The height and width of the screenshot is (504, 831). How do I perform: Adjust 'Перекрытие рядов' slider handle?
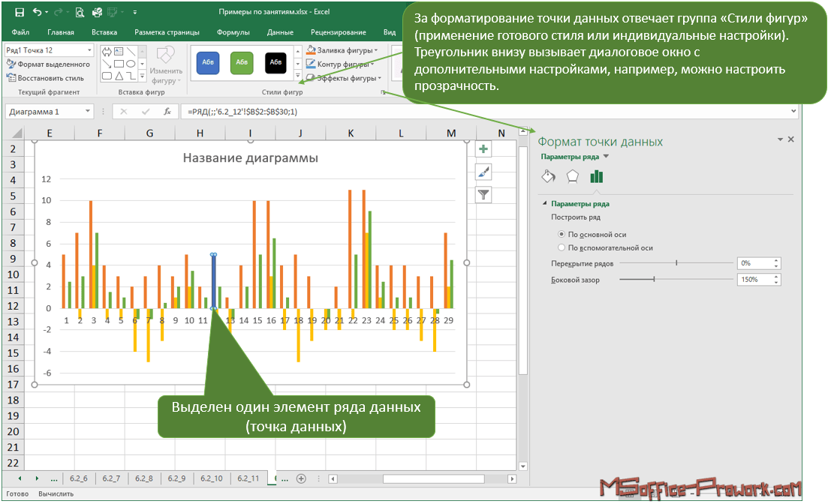pyautogui.click(x=677, y=262)
